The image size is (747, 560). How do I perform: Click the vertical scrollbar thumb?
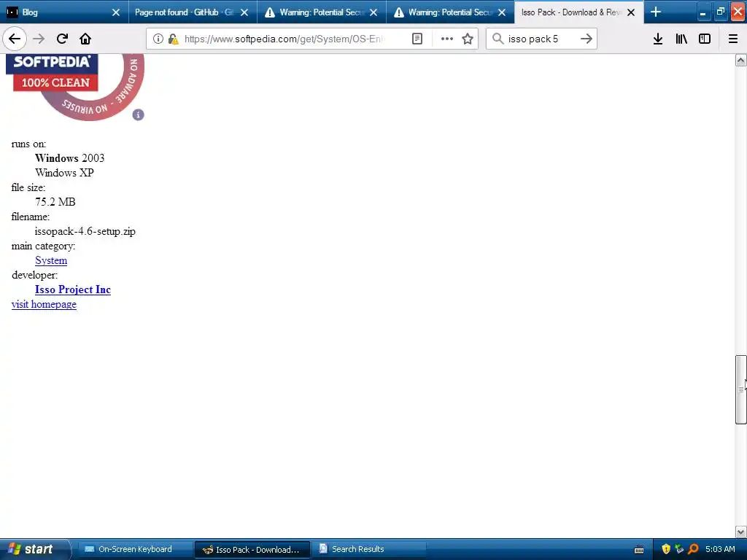click(x=740, y=389)
